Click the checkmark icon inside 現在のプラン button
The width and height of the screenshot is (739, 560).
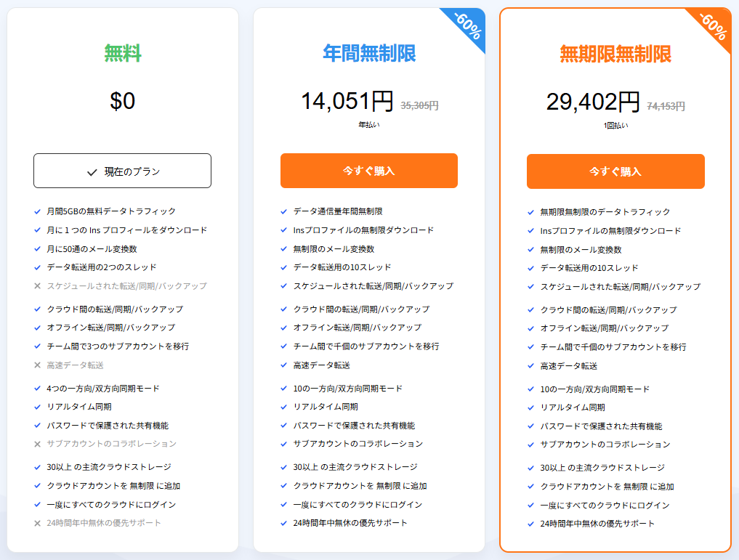point(92,172)
